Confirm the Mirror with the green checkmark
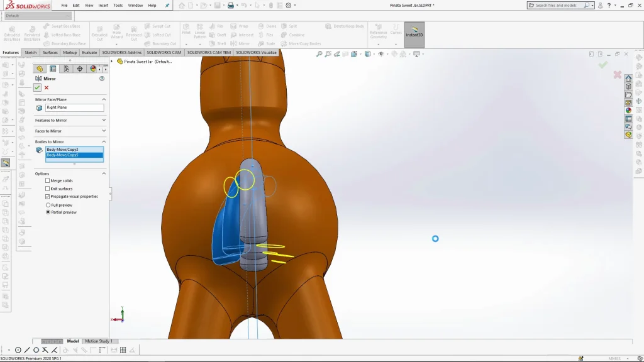 [x=38, y=88]
